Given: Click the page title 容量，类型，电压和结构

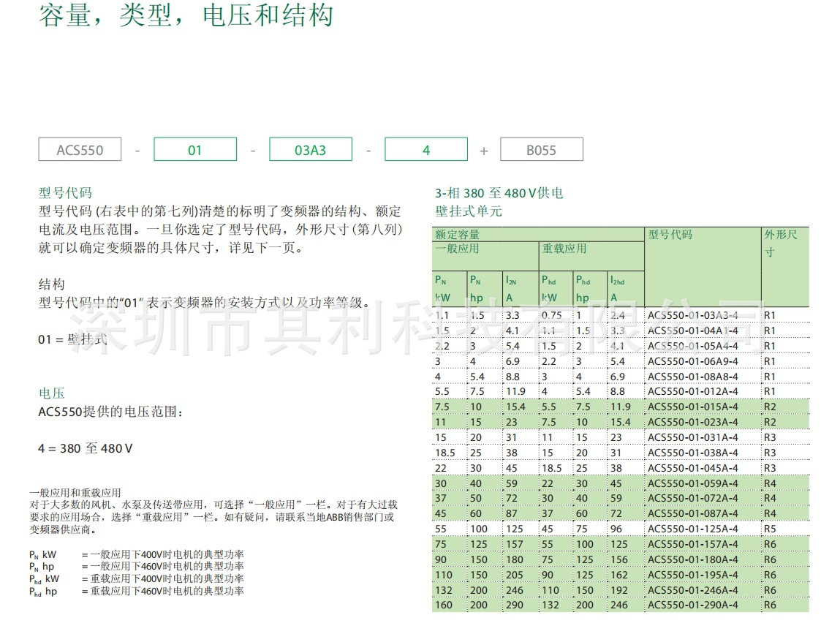Looking at the screenshot, I should click(186, 15).
